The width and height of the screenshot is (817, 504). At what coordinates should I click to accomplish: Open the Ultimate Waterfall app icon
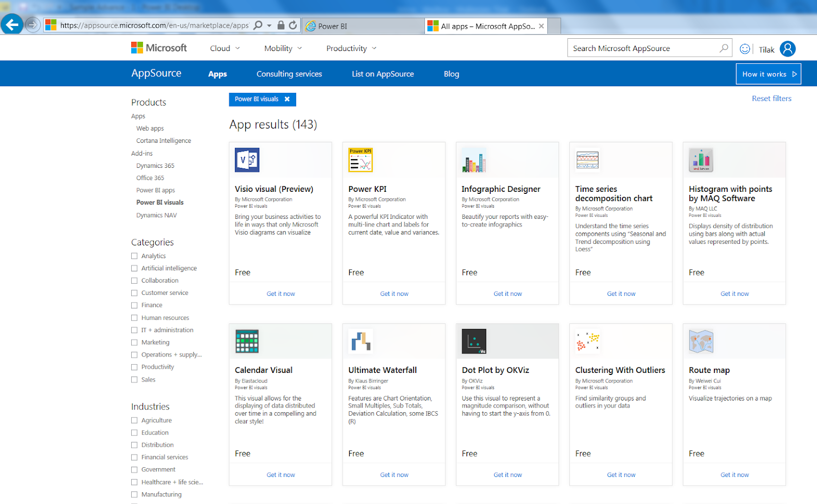[x=361, y=341]
